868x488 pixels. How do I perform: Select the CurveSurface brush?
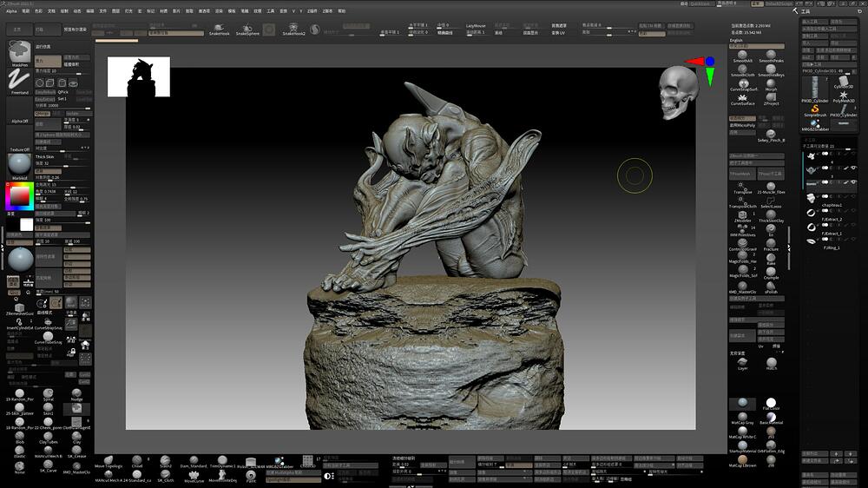(x=742, y=99)
